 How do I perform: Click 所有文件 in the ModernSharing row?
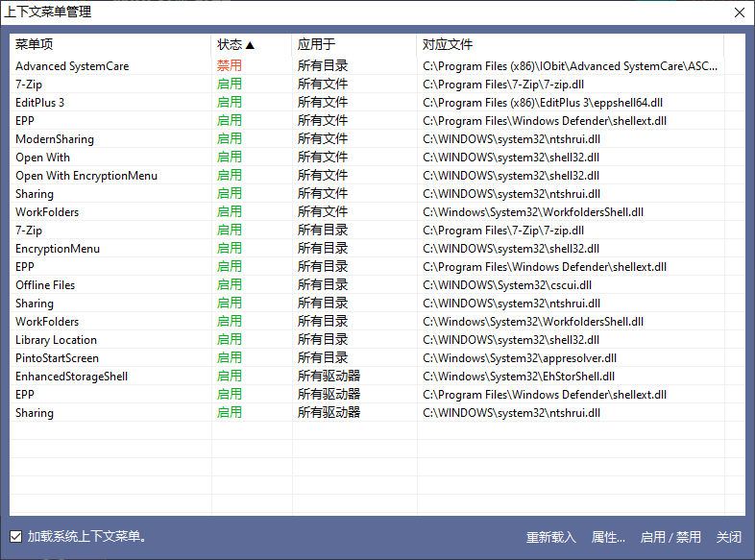[x=323, y=138]
